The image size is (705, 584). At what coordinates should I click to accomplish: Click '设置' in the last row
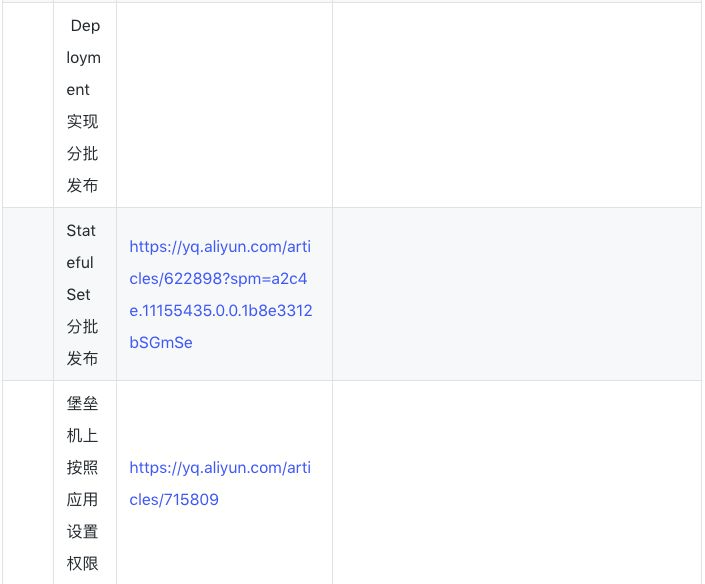tap(82, 531)
